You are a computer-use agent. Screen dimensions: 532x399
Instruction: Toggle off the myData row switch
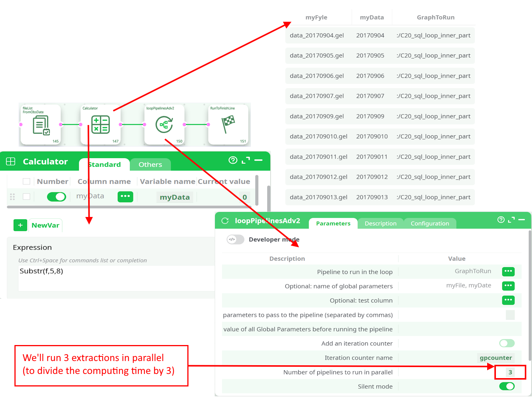pyautogui.click(x=56, y=197)
